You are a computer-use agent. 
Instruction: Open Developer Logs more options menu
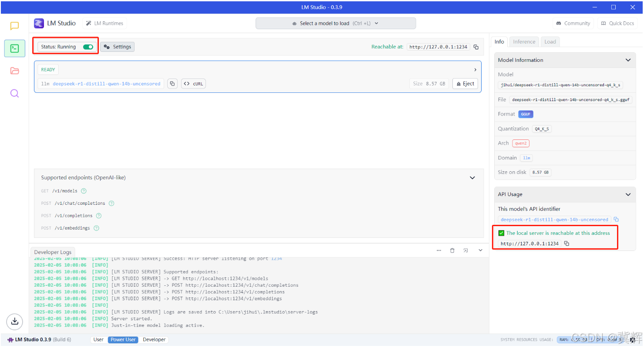point(439,251)
